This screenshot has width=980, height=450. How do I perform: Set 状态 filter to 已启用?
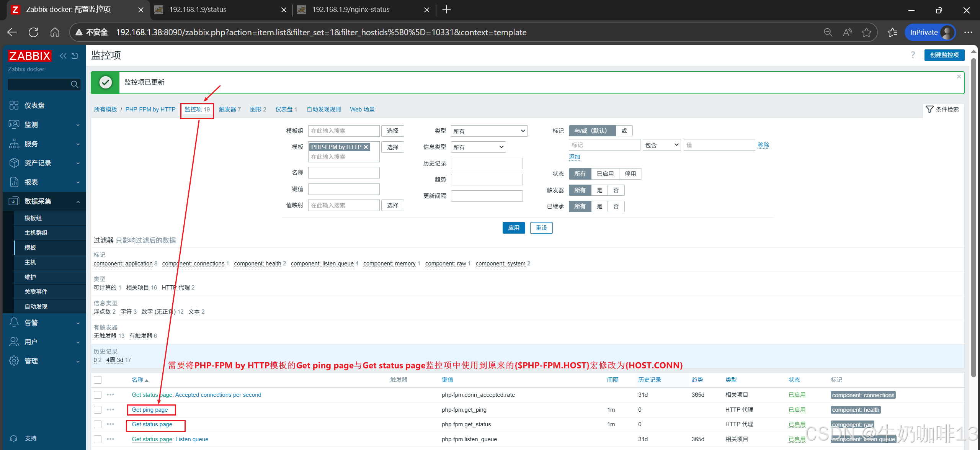pyautogui.click(x=605, y=174)
